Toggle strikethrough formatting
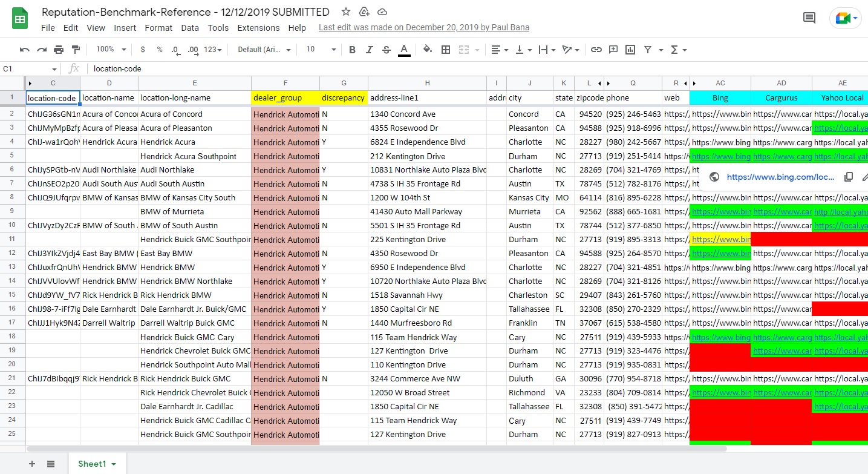 (x=387, y=50)
